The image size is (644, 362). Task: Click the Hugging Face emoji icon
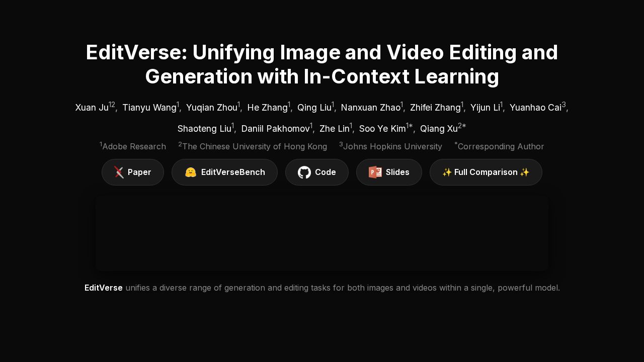point(190,172)
